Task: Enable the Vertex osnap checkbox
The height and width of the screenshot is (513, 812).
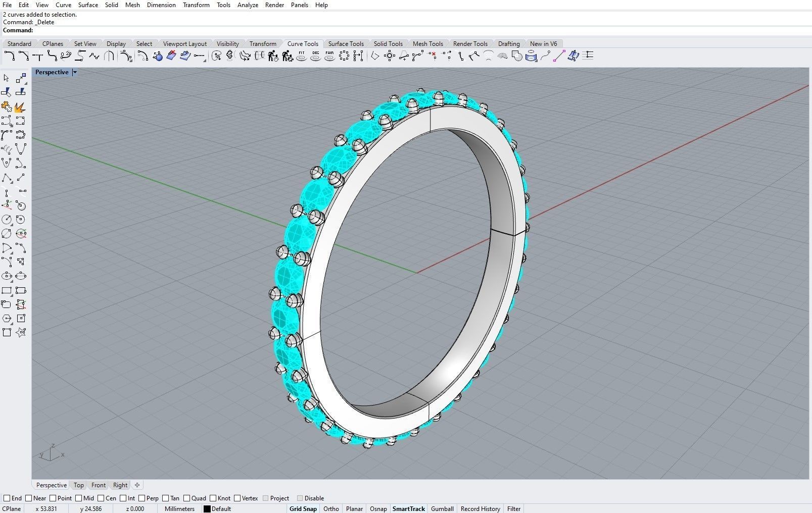Action: coord(237,498)
